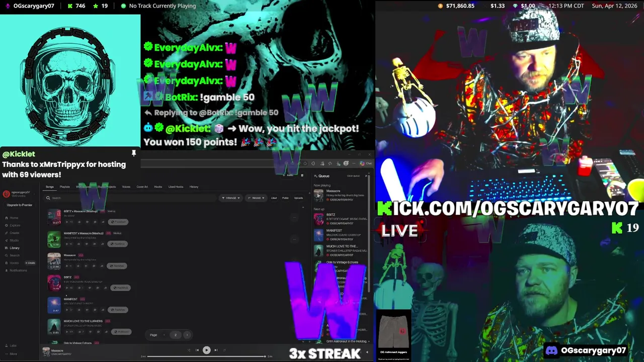This screenshot has height=362, width=644.
Task: Switch to the Songs tab
Action: click(x=50, y=187)
